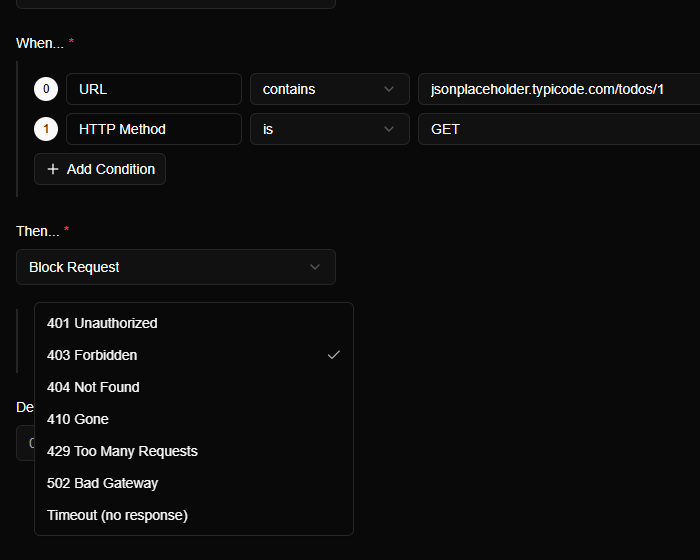This screenshot has height=560, width=700.
Task: Click the chevron on the contains dropdown
Action: [389, 89]
